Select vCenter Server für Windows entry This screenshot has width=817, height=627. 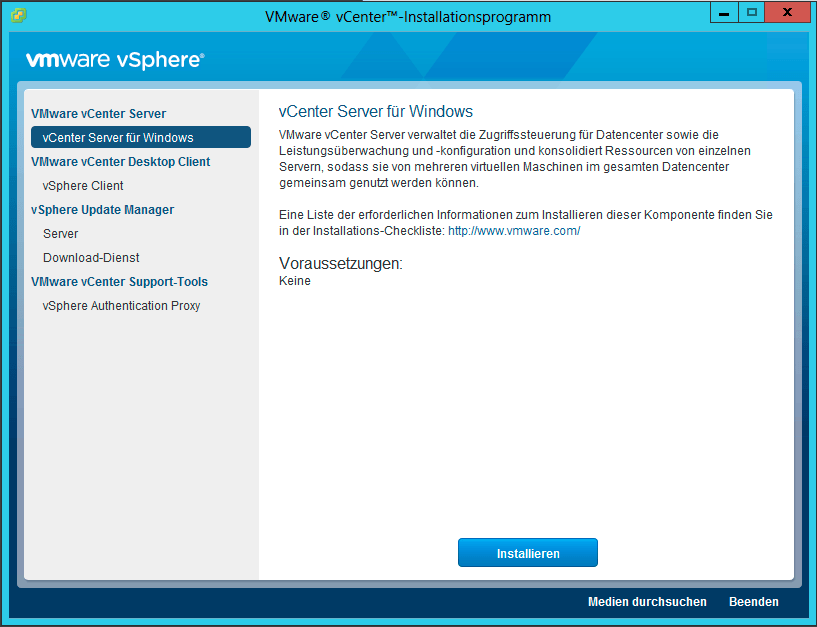point(141,137)
